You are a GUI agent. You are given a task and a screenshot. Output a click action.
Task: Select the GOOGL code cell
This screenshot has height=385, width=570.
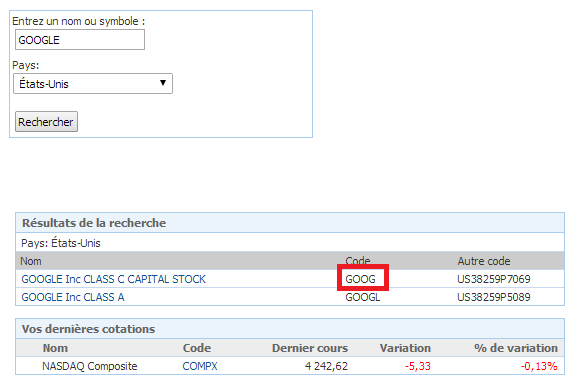[363, 297]
